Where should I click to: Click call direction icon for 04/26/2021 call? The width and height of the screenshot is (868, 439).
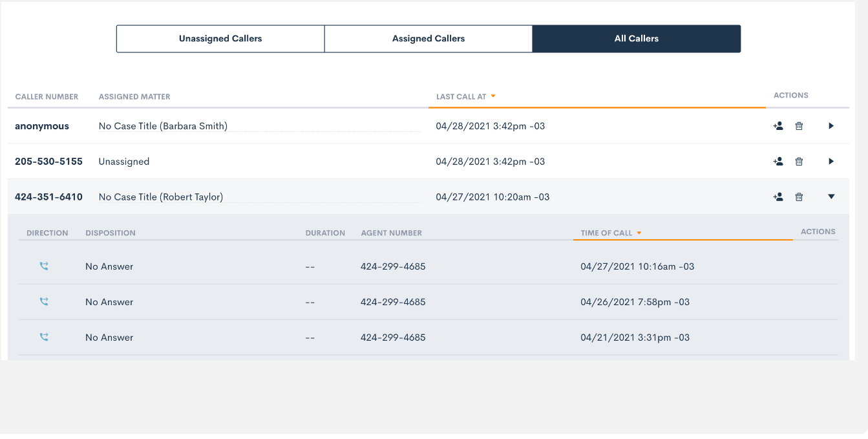pos(44,302)
